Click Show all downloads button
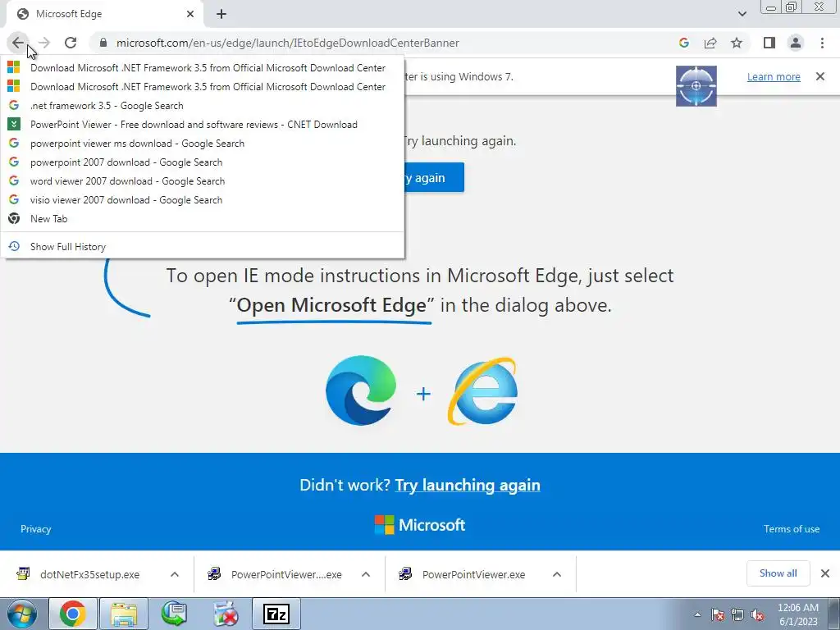840x630 pixels. coord(778,573)
